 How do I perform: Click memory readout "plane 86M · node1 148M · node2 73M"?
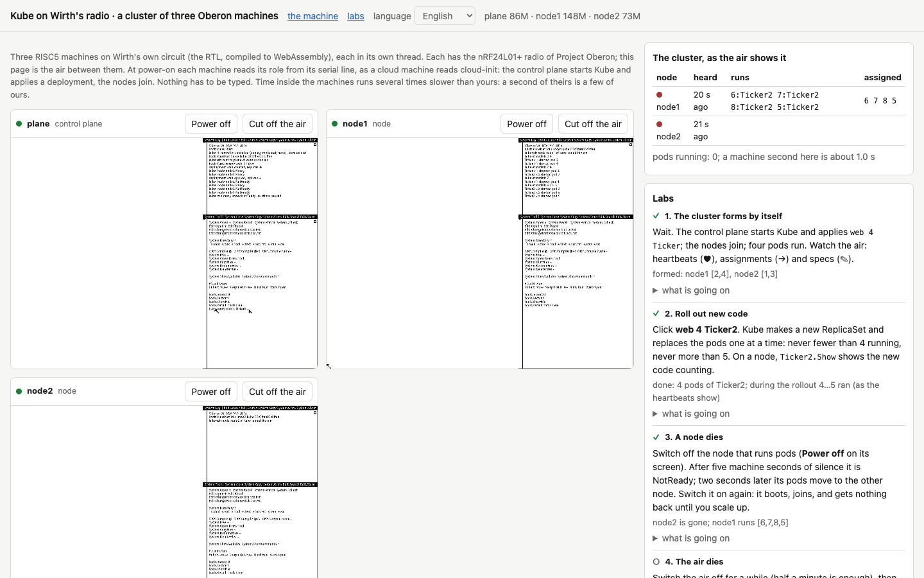(x=562, y=16)
